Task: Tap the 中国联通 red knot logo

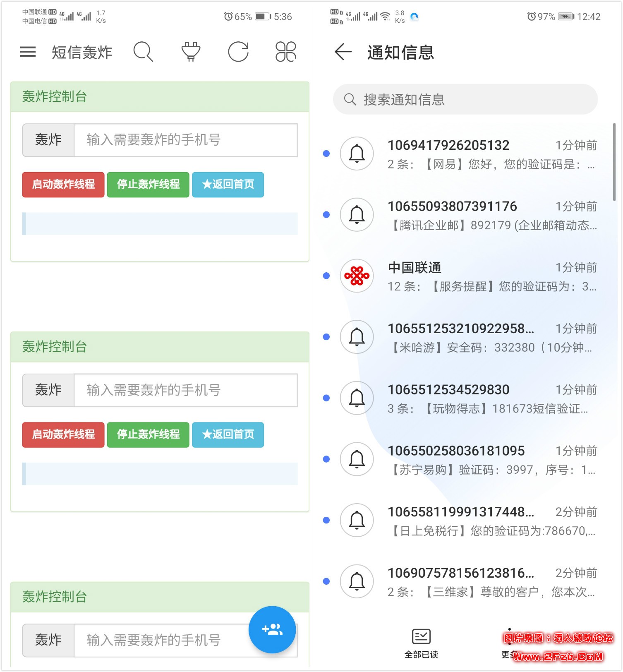Action: tap(357, 276)
